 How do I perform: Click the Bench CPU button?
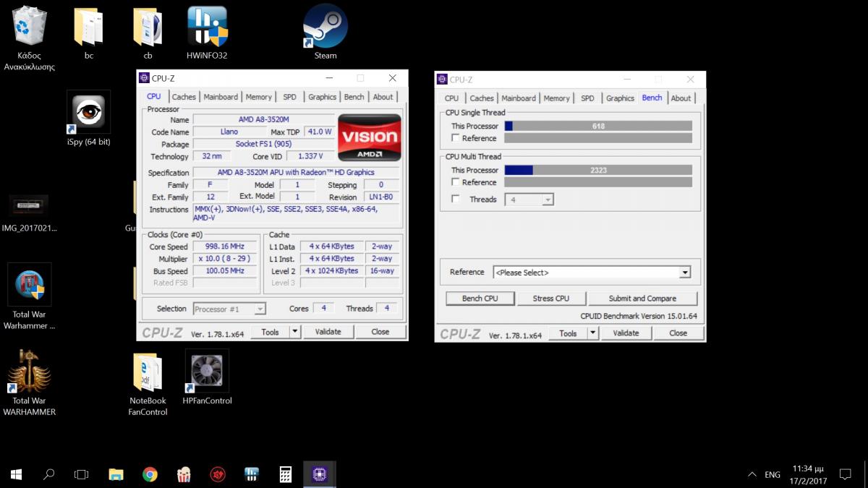tap(480, 299)
